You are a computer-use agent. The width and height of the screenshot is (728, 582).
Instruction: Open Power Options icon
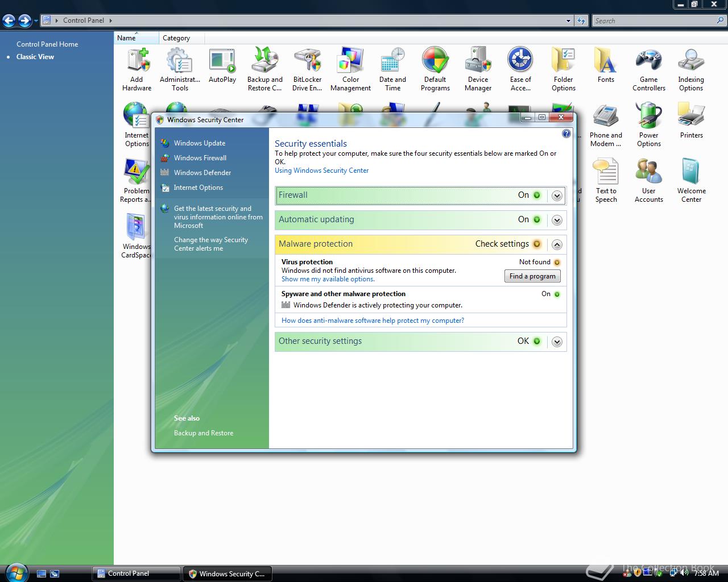(x=649, y=125)
